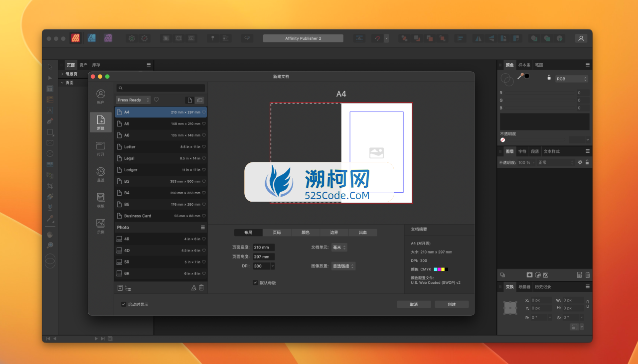The image size is (638, 364).
Task: Click the adjustment layer icon in Layers panel
Action: click(537, 275)
